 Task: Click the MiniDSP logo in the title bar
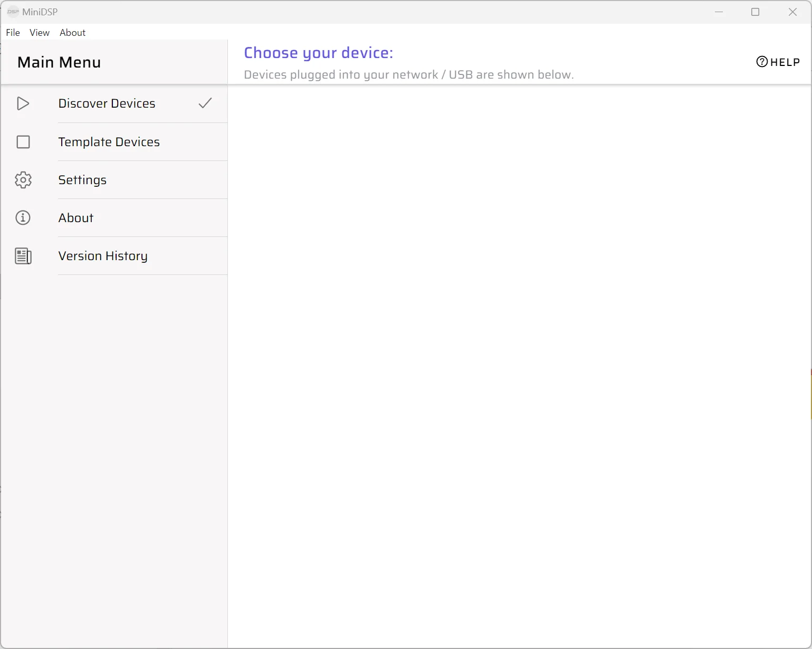(x=13, y=12)
